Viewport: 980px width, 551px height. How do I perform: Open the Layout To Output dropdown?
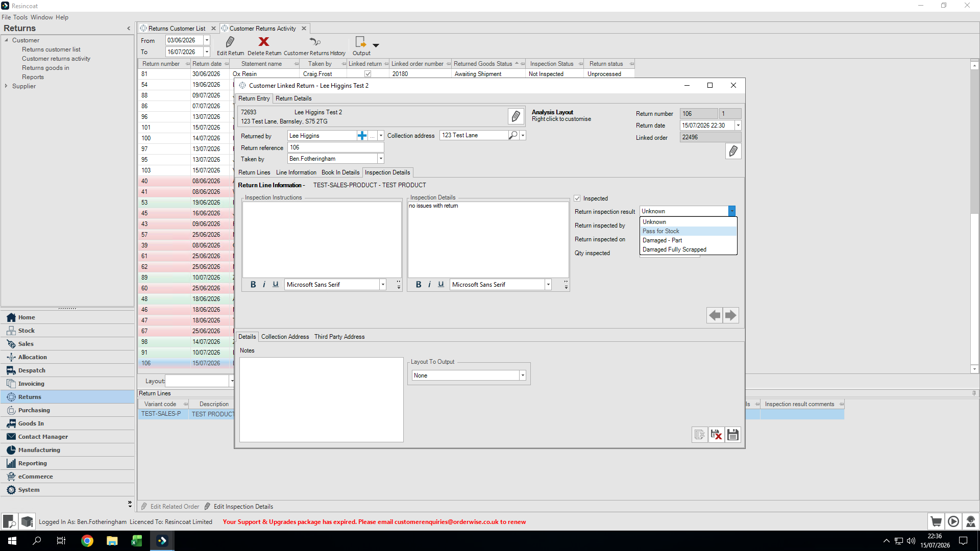pyautogui.click(x=523, y=375)
